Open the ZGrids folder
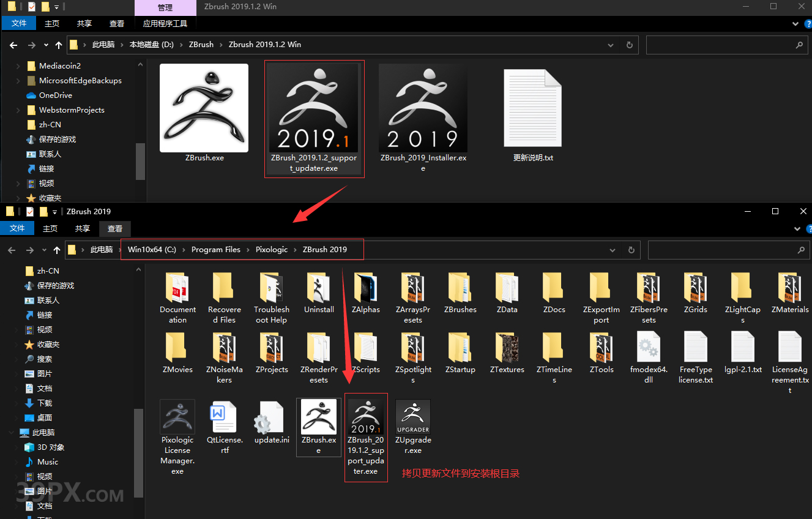Image resolution: width=812 pixels, height=519 pixels. coord(695,293)
